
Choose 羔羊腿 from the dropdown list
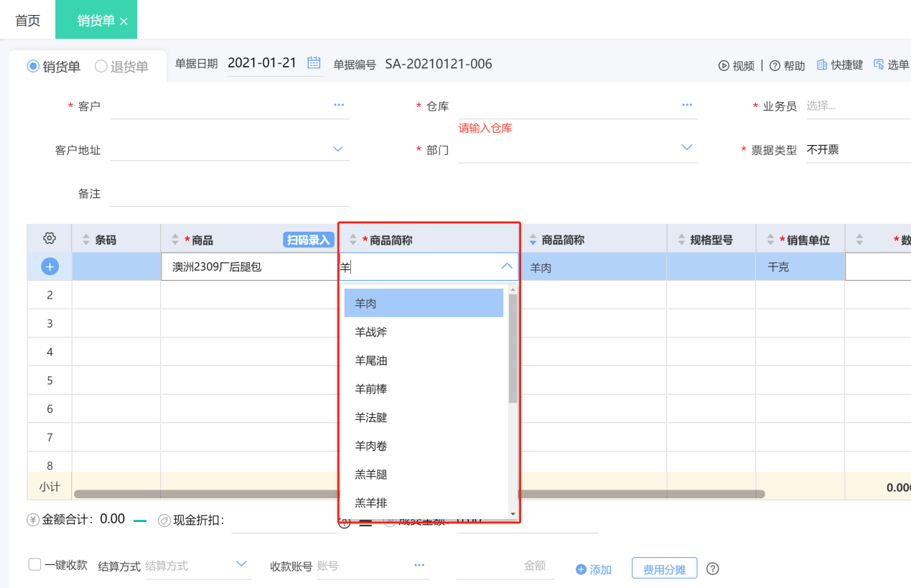pyautogui.click(x=424, y=475)
